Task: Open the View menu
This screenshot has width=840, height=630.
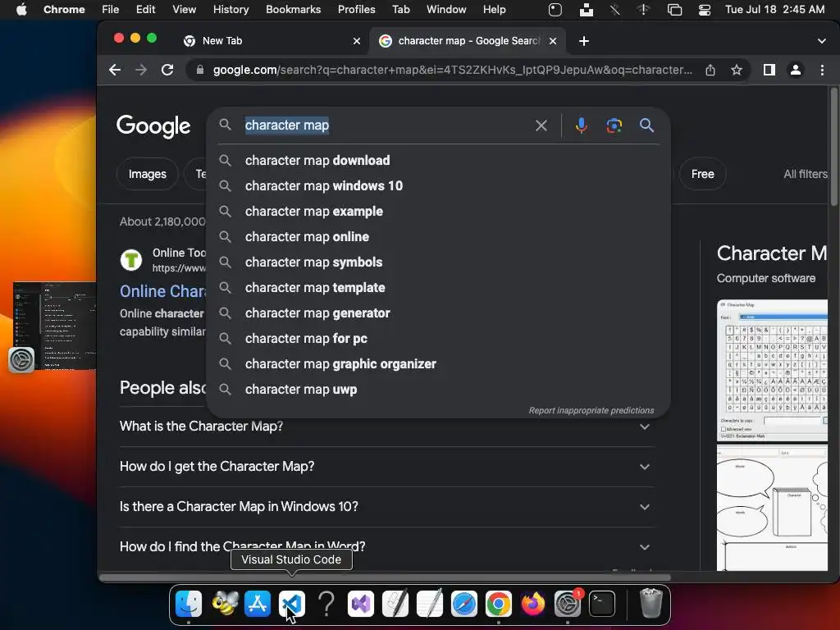Action: click(x=184, y=10)
